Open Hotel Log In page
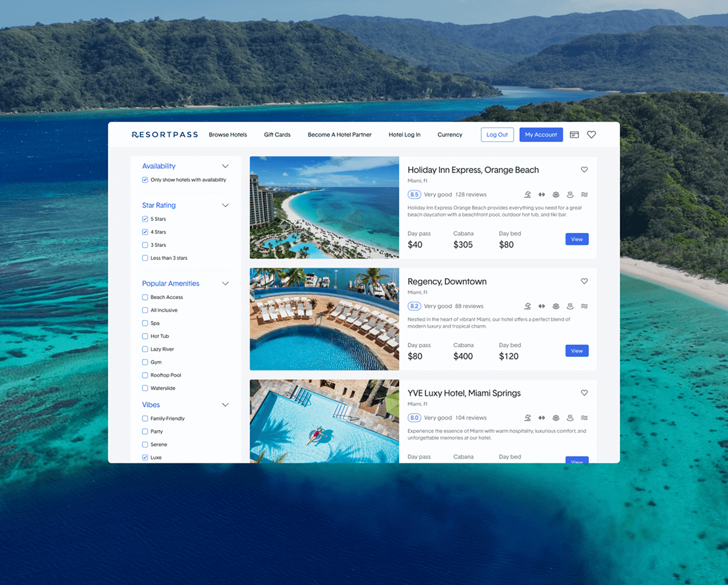728x585 pixels. 405,135
